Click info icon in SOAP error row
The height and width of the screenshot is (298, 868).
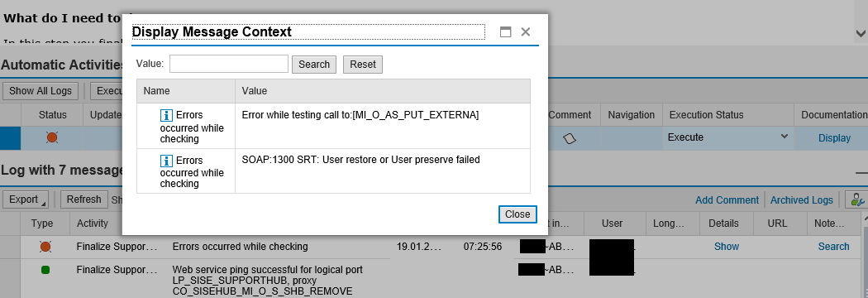[166, 161]
